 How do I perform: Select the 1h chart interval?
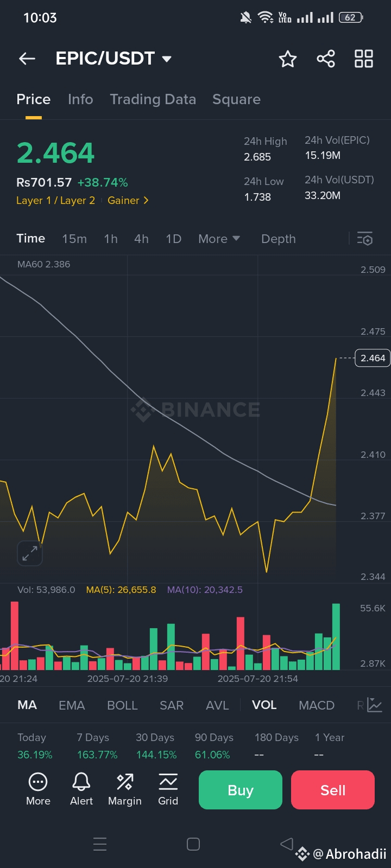(x=111, y=239)
